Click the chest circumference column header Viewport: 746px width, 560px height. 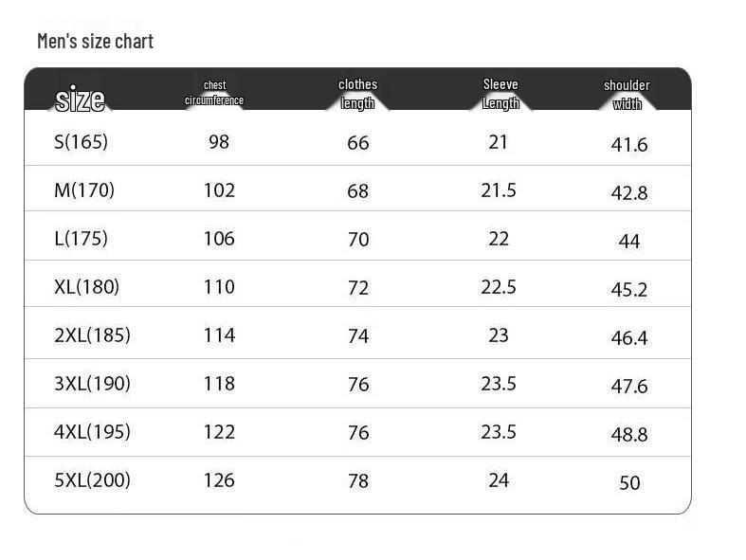[214, 93]
